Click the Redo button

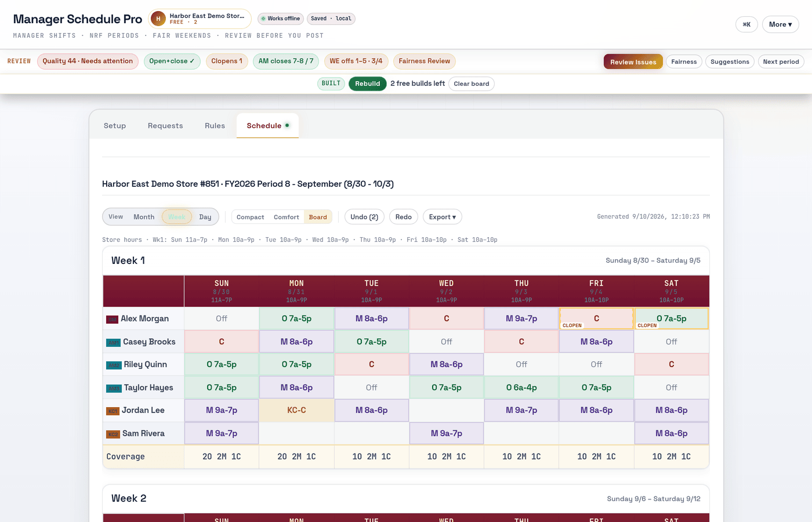tap(403, 217)
